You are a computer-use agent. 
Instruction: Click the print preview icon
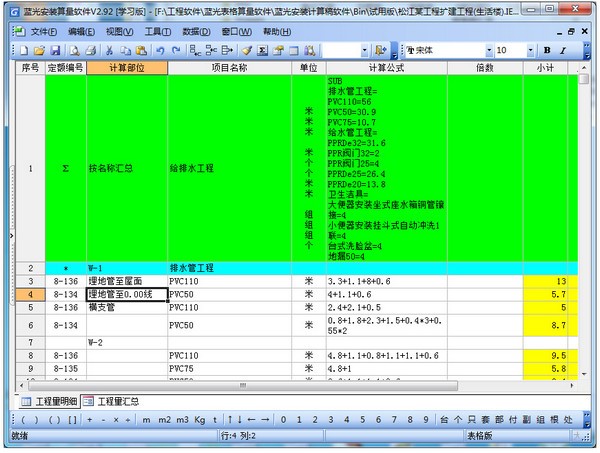pos(75,50)
